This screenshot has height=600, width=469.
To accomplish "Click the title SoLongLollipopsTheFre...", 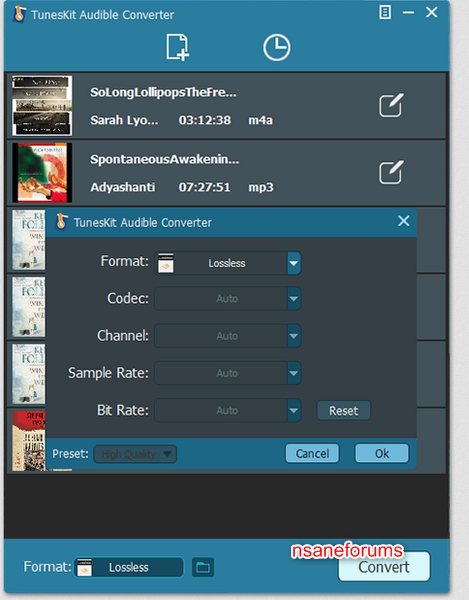I will tap(163, 92).
